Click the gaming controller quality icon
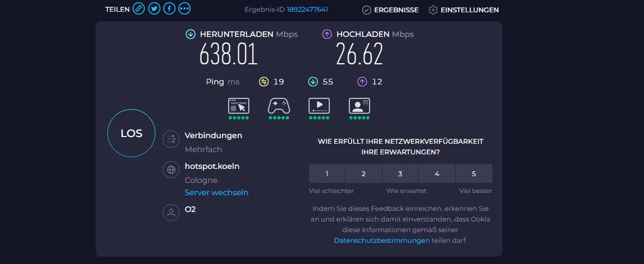The image size is (644, 264). click(279, 106)
